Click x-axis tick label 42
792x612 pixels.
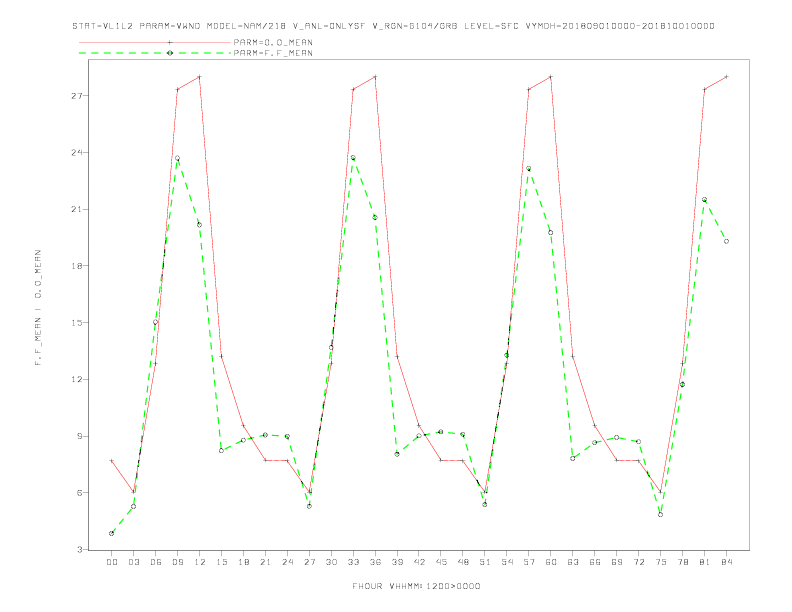[x=419, y=562]
